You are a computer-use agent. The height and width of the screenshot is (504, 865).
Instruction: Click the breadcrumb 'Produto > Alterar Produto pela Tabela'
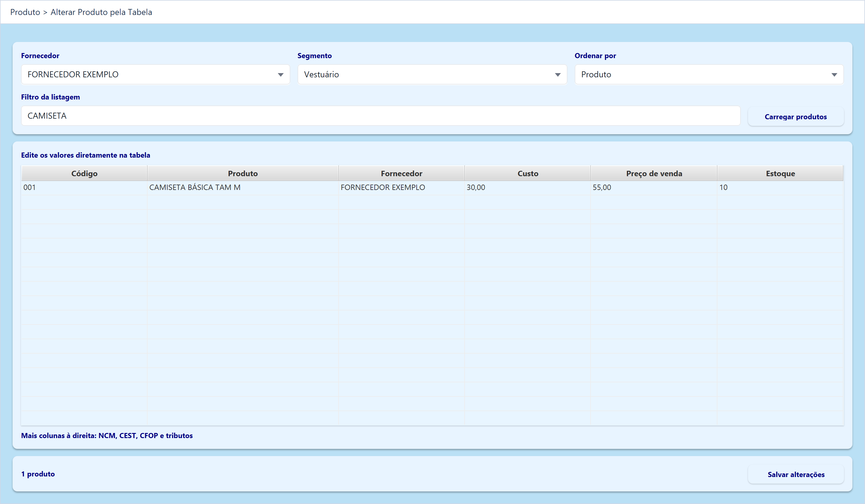pos(81,12)
